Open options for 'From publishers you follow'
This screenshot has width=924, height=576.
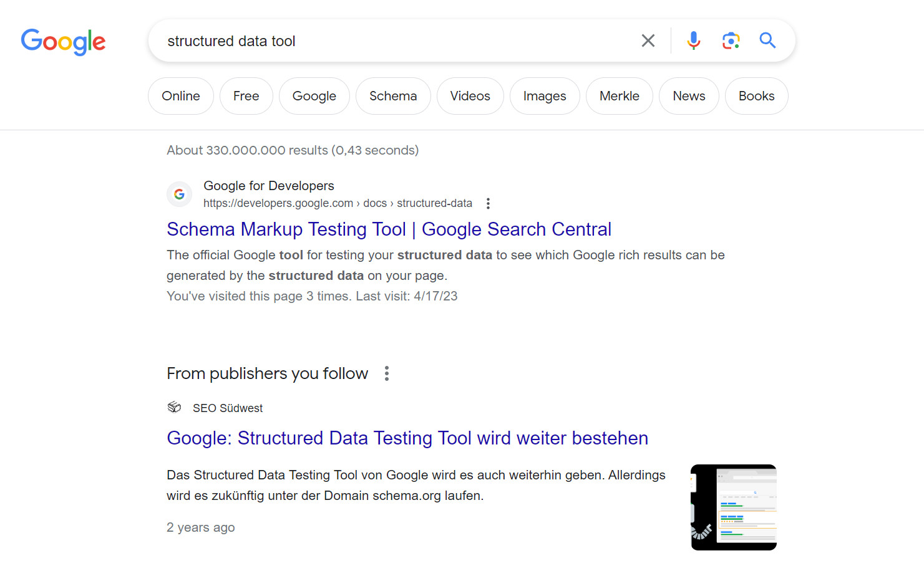coord(387,373)
